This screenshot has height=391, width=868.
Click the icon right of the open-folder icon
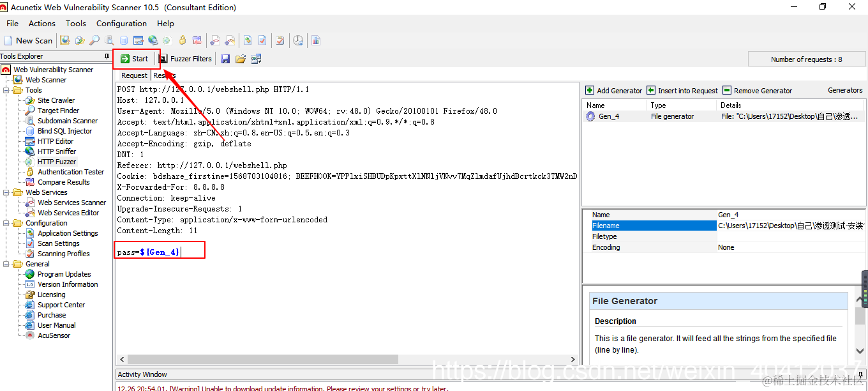(x=256, y=59)
